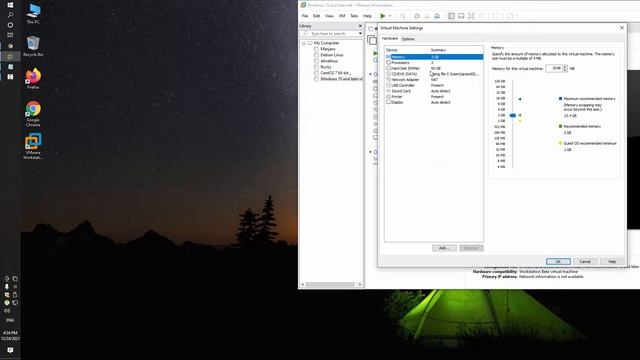
Task: Select the Manjaro VM in library
Action: pyautogui.click(x=328, y=49)
